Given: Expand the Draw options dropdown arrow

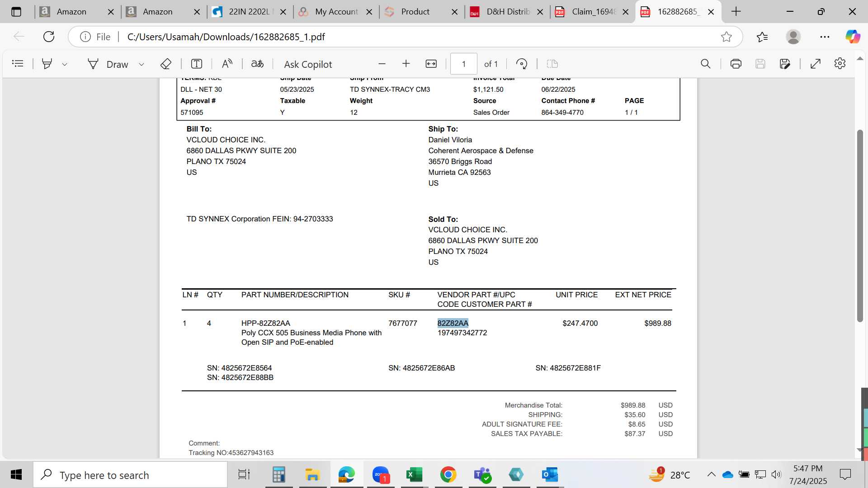Looking at the screenshot, I should point(142,64).
